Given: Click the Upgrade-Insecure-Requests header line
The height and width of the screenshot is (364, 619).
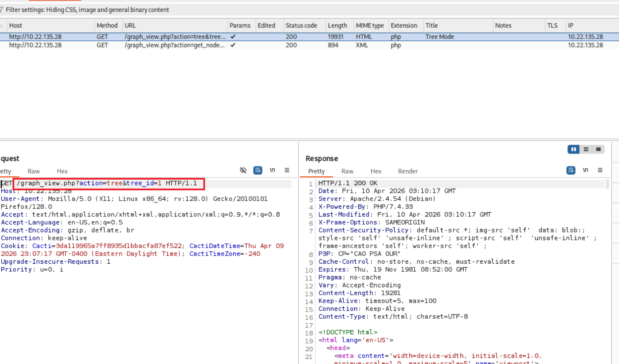Looking at the screenshot, I should [x=56, y=262].
